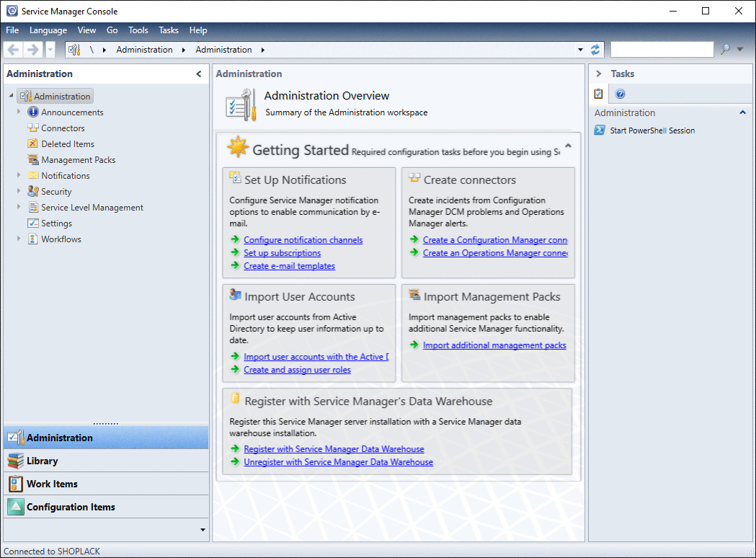
Task: Click Create and assign user roles link
Action: pos(297,369)
